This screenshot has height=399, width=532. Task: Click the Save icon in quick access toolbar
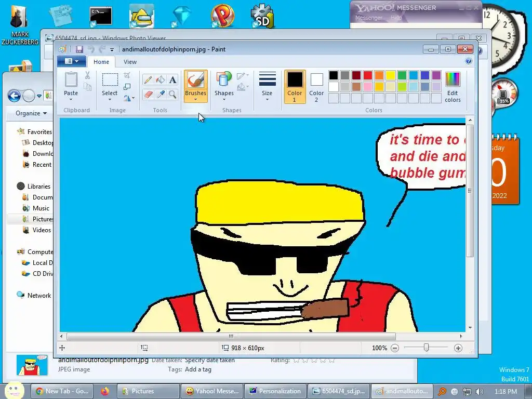click(x=79, y=49)
